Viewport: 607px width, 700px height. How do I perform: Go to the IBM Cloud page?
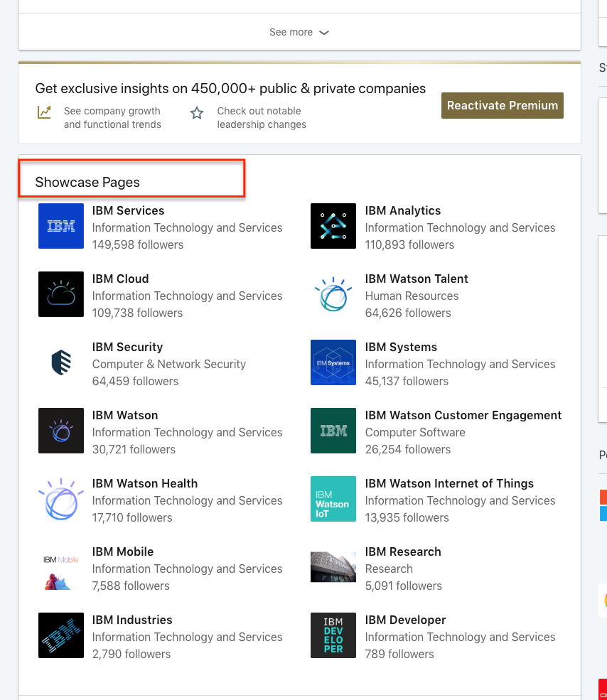tap(121, 279)
